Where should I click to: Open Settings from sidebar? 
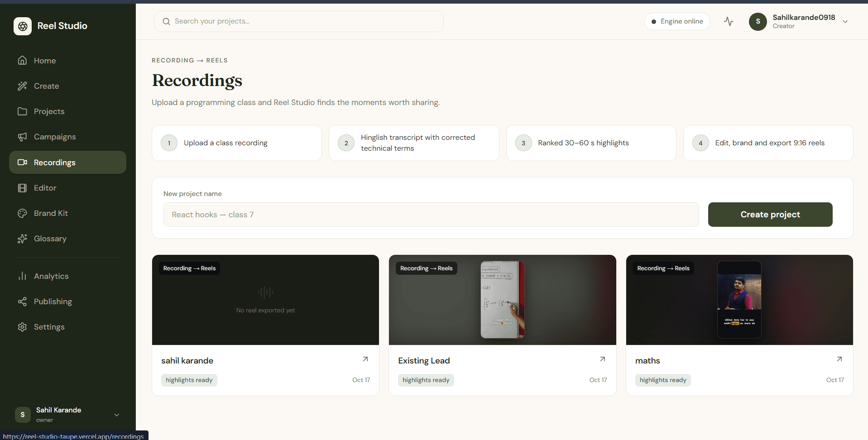tap(67, 327)
